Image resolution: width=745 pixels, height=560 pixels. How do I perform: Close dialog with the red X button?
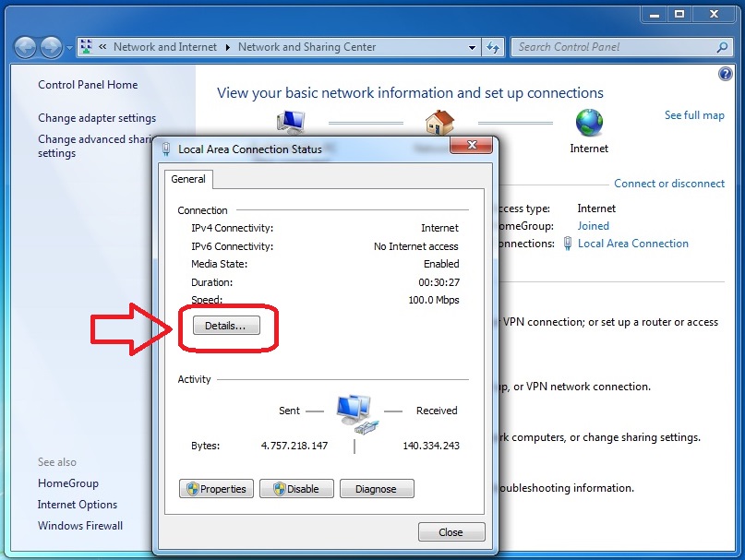[x=472, y=146]
